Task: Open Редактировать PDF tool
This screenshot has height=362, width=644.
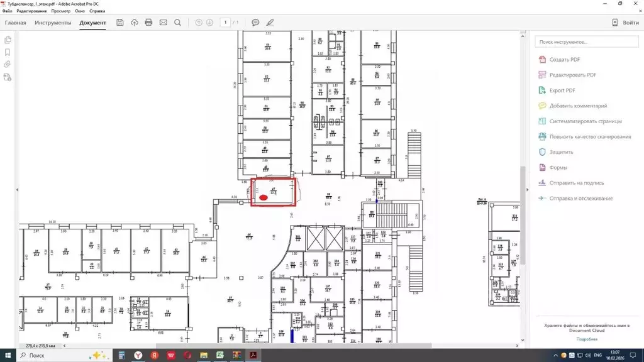Action: click(567, 75)
